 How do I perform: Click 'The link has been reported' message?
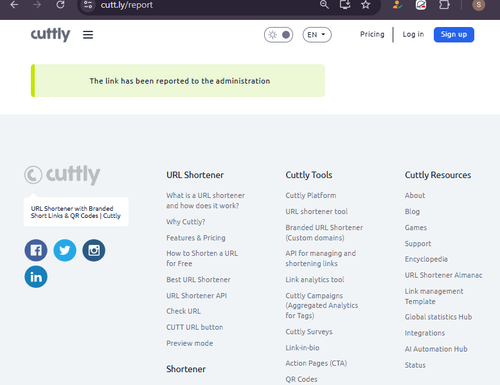pos(180,81)
